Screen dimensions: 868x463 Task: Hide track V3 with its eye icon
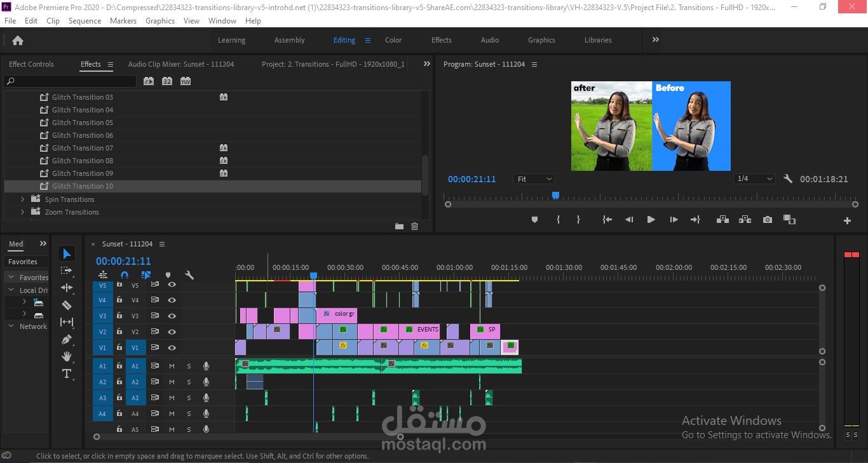172,316
